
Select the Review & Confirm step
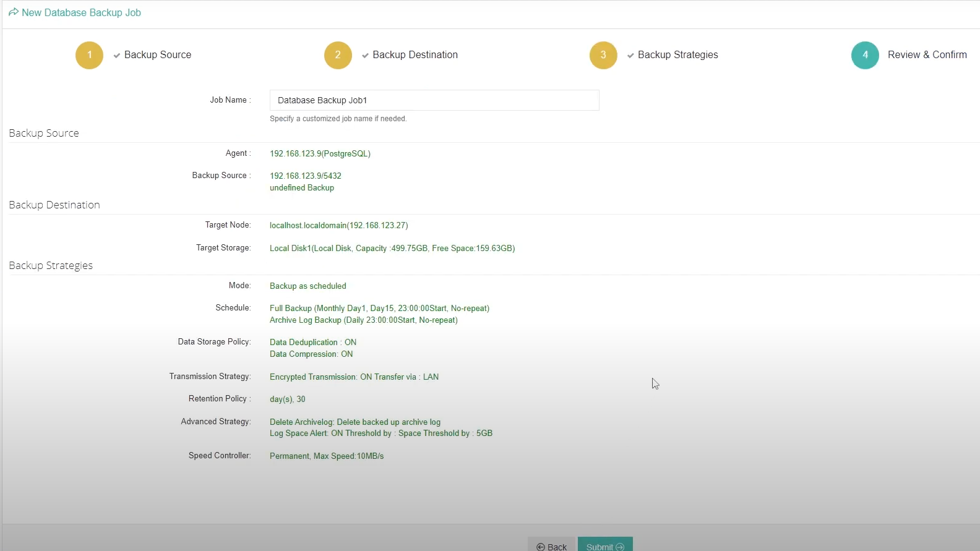coord(927,55)
